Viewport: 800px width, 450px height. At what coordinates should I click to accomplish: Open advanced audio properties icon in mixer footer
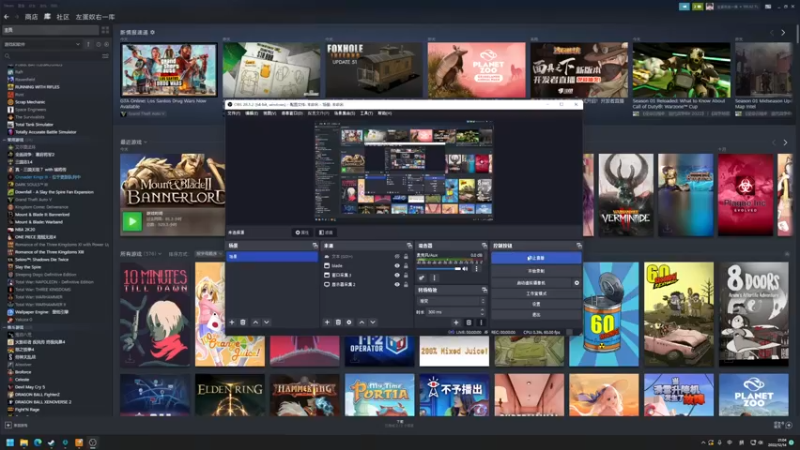pyautogui.click(x=421, y=278)
